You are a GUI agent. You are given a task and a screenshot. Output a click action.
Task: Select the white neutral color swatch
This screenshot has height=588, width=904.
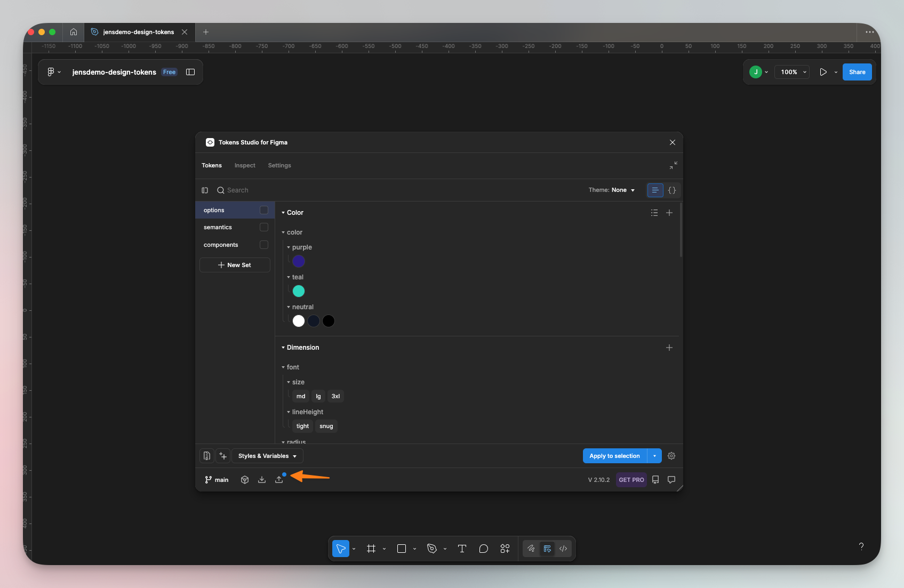coord(299,321)
